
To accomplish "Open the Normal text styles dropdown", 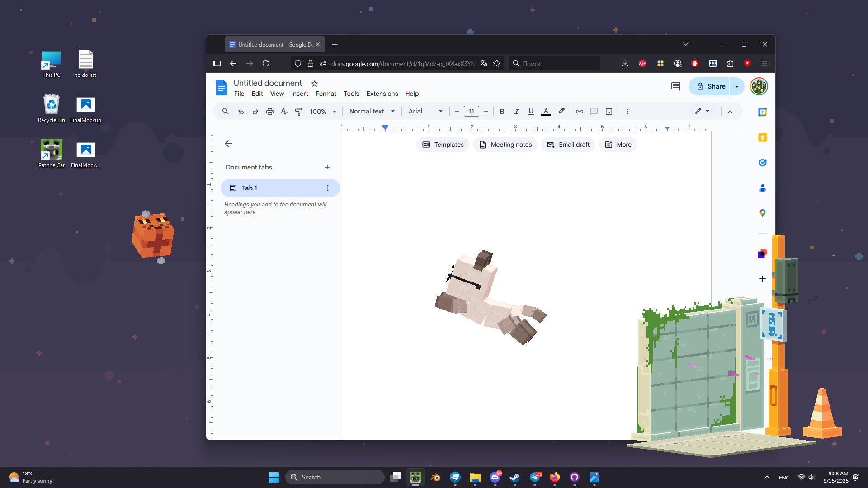I will pos(371,111).
